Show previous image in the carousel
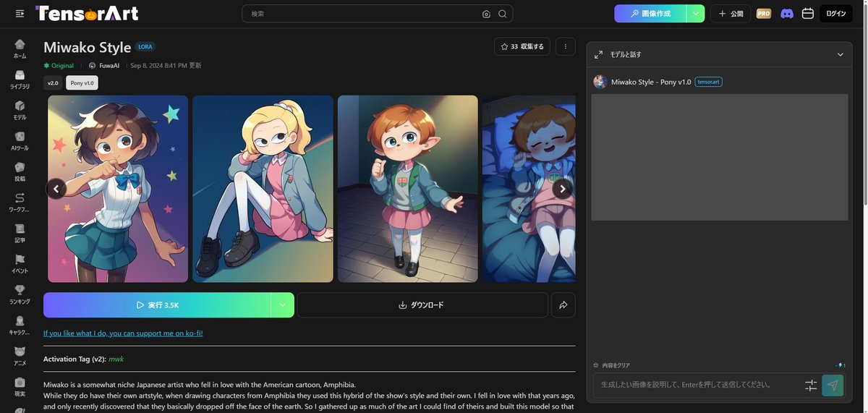Viewport: 868px width, 413px height. click(56, 189)
